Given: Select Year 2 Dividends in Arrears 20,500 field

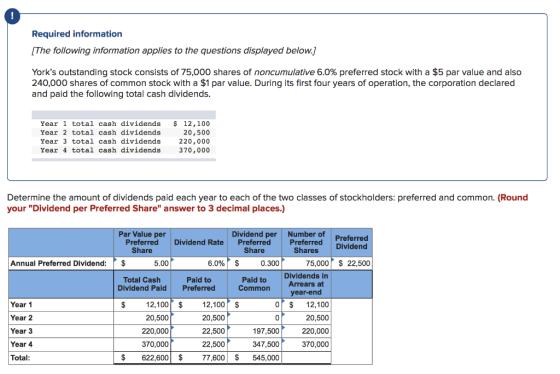Looking at the screenshot, I should [x=306, y=318].
